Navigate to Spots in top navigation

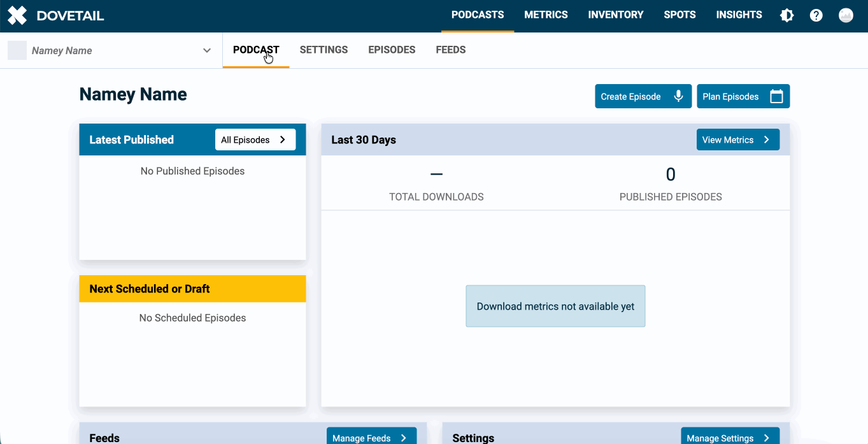[679, 15]
